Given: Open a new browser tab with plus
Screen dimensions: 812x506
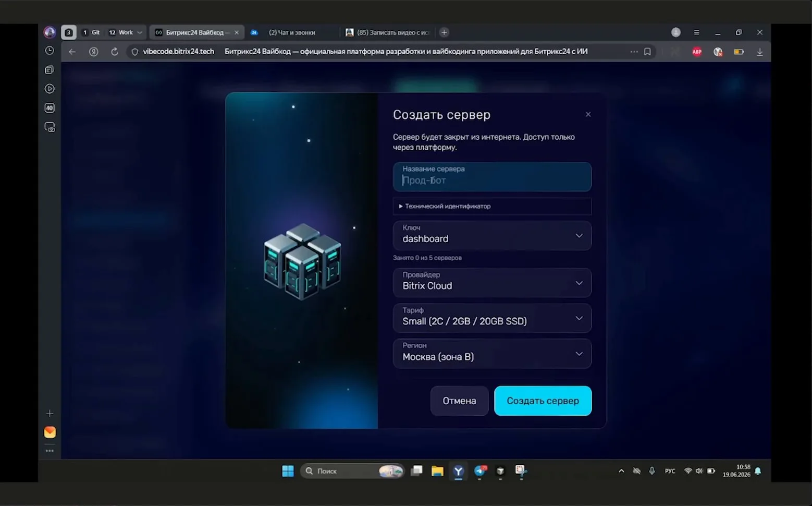Looking at the screenshot, I should click(x=444, y=32).
